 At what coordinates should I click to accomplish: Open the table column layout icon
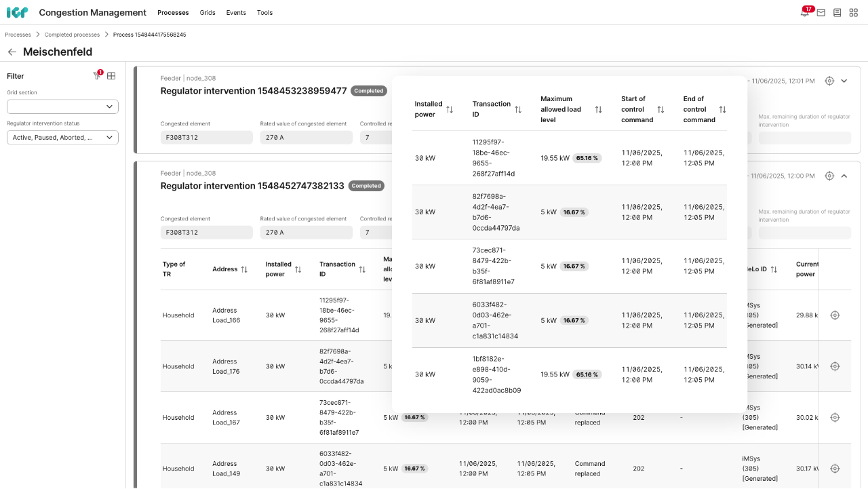pos(111,76)
